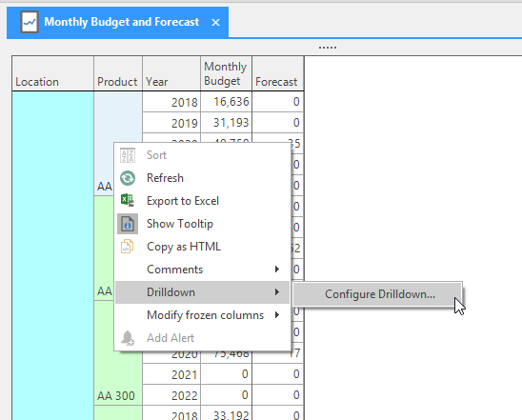The image size is (522, 420).
Task: Toggle the Show Tooltip icon
Action: [128, 224]
